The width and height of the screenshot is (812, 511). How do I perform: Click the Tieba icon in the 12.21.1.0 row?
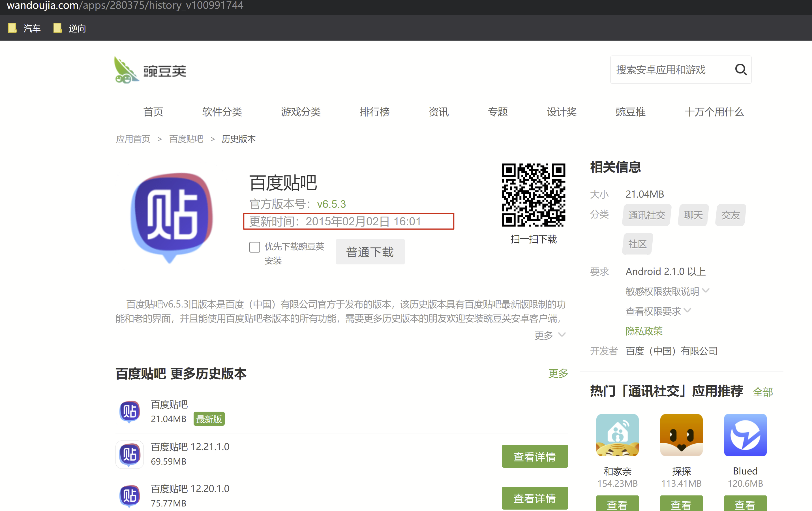tap(130, 454)
